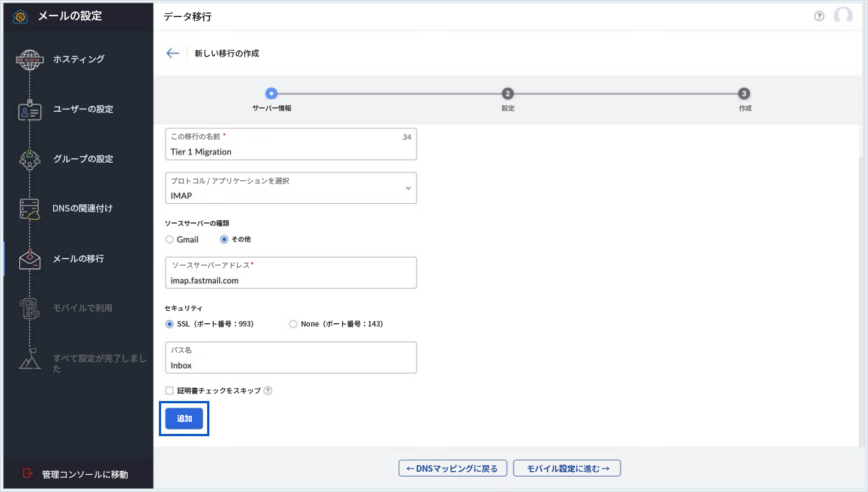Expand the protocol/application dropdown showing IMAP
868x492 pixels.
pyautogui.click(x=290, y=188)
